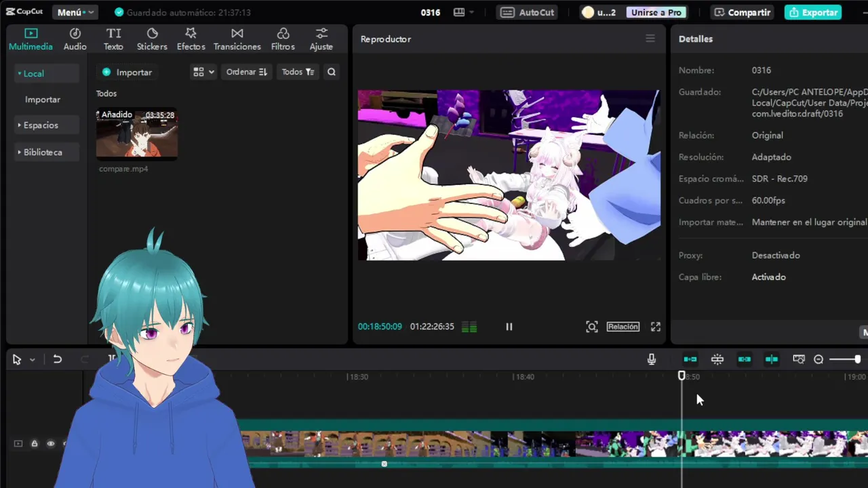This screenshot has height=488, width=868.
Task: Click the Importar media button
Action: tap(127, 72)
